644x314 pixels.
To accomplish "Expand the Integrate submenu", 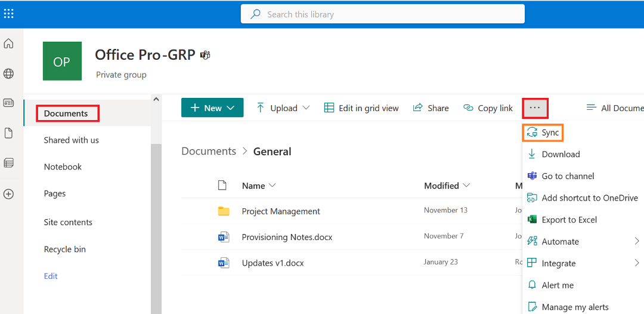I will [583, 263].
